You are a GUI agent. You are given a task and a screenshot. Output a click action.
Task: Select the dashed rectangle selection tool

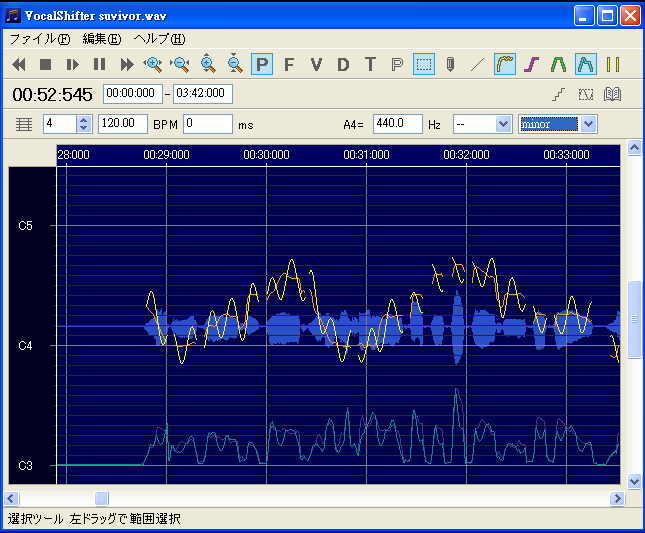[x=424, y=64]
